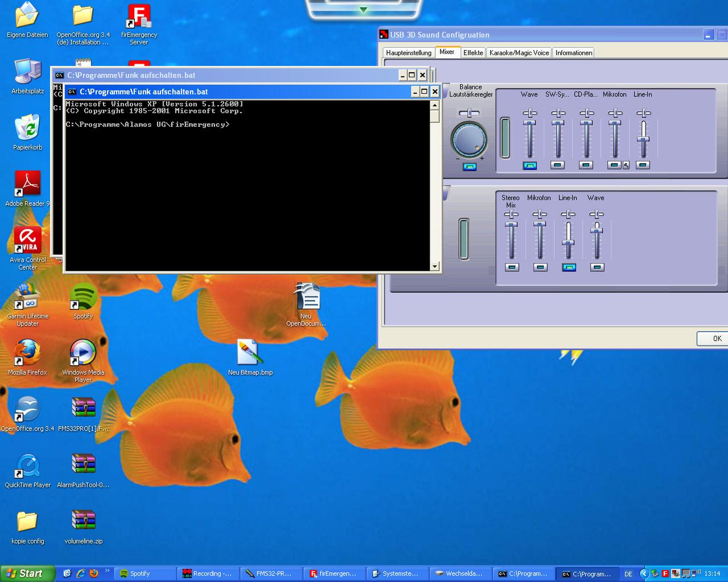728x582 pixels.
Task: Click the Mikrofon advanced settings hammer icon
Action: point(626,166)
